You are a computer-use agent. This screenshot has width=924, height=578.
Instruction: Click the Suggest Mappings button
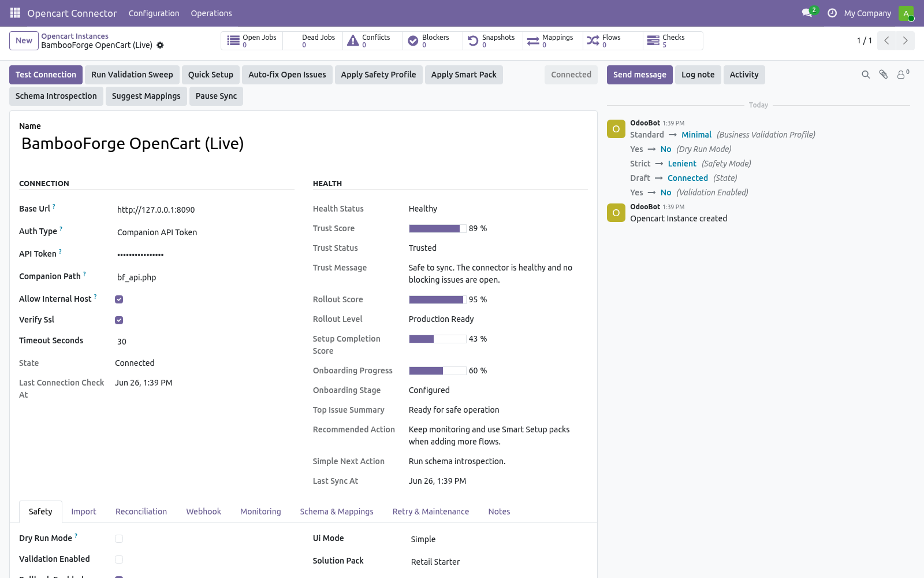point(146,96)
